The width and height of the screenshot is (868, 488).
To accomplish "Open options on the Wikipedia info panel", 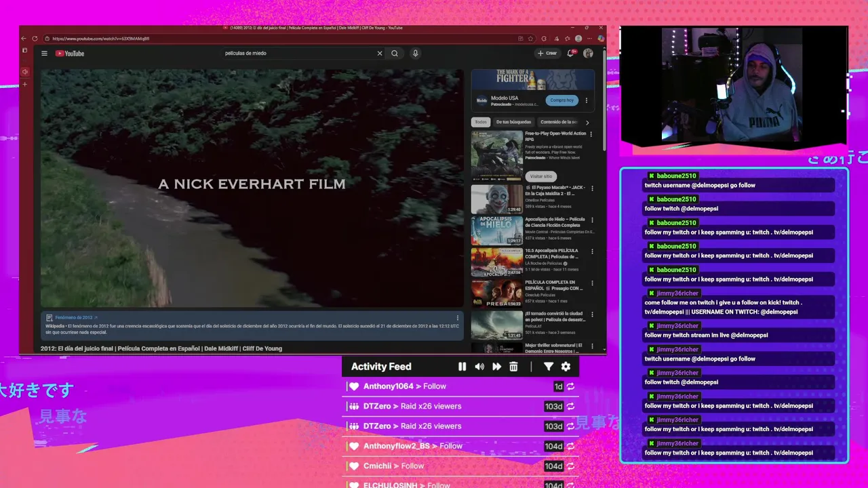I will tap(457, 318).
